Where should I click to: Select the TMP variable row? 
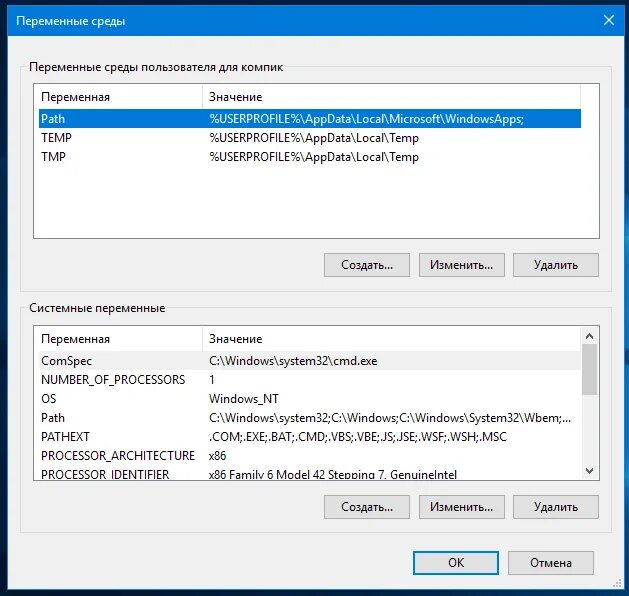(310, 156)
